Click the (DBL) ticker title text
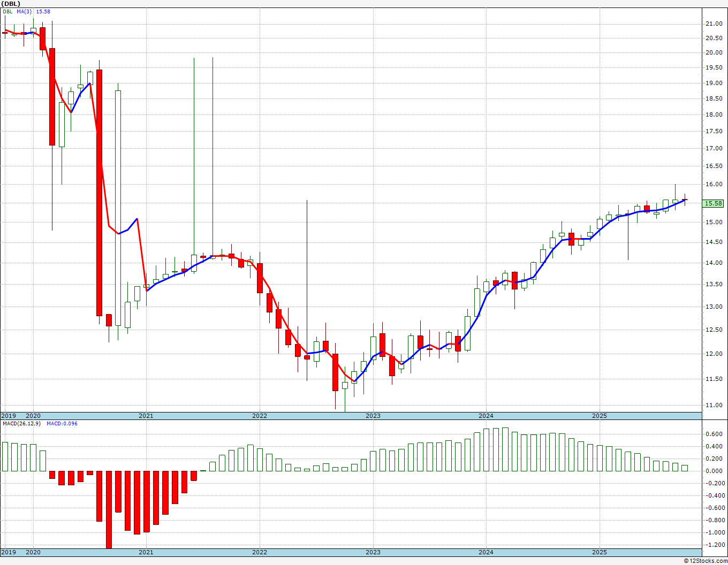 pyautogui.click(x=10, y=4)
